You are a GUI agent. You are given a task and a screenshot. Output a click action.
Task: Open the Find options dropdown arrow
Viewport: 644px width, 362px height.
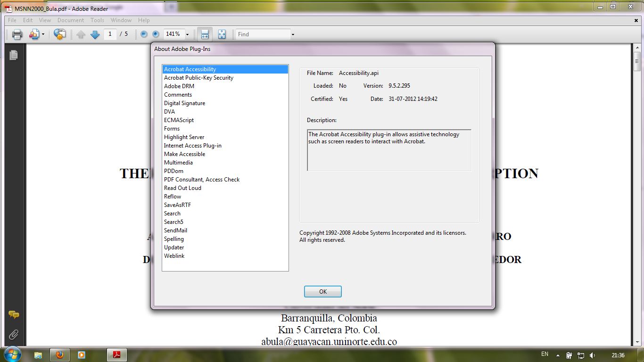(293, 34)
